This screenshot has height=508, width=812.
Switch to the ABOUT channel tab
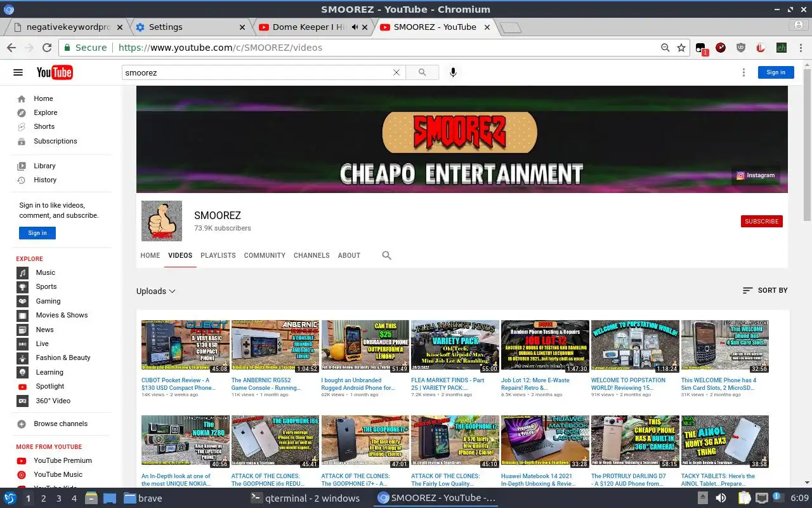pos(349,255)
